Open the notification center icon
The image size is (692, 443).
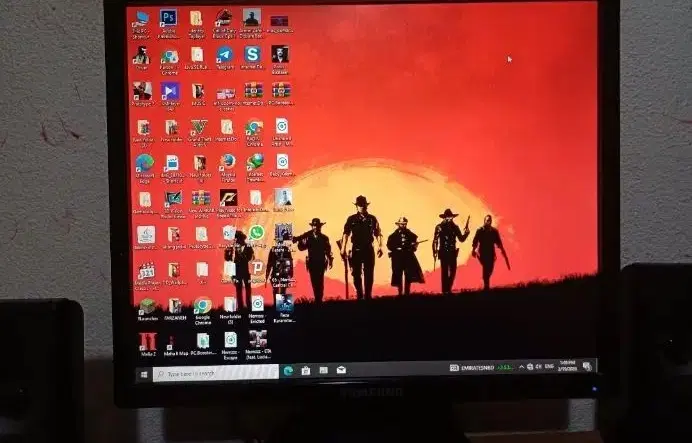pyautogui.click(x=587, y=366)
